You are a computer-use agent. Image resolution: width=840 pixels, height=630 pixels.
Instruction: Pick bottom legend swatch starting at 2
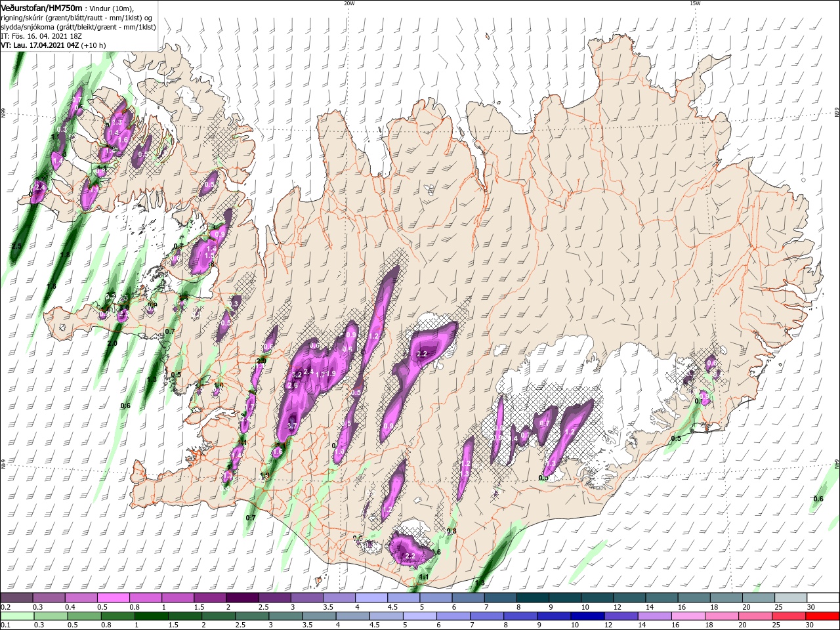tap(219, 616)
